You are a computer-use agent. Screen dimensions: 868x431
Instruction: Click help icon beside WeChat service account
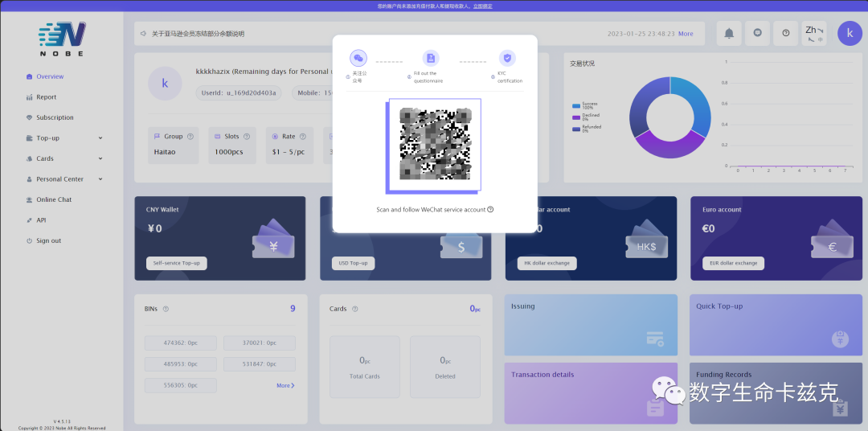490,209
